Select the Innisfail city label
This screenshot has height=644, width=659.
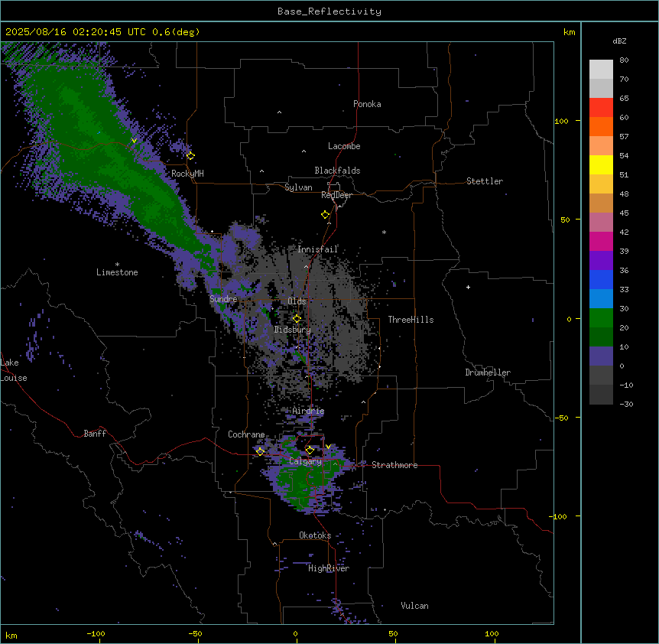click(x=317, y=249)
